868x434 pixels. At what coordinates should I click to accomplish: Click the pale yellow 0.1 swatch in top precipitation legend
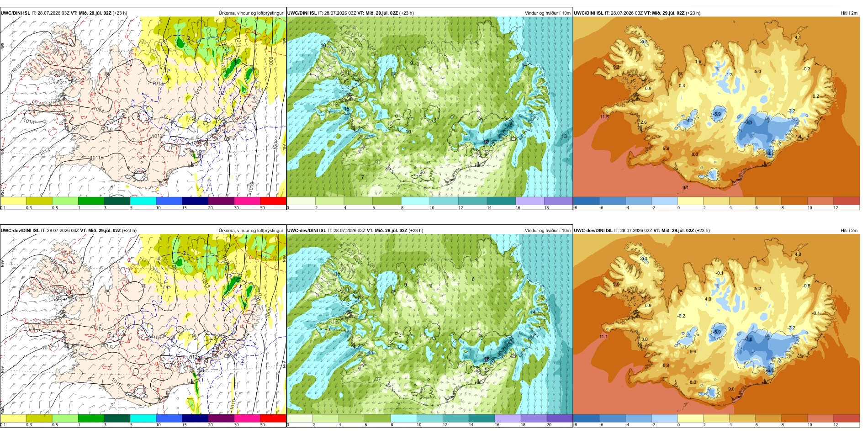[13, 201]
